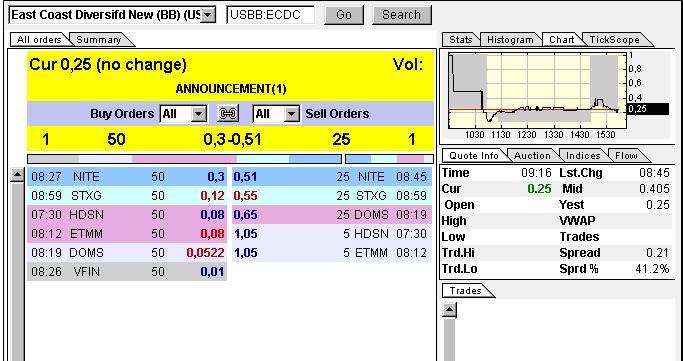Viewport: 683px width, 361px height.
Task: Click the Vol: label in header
Action: tap(408, 65)
